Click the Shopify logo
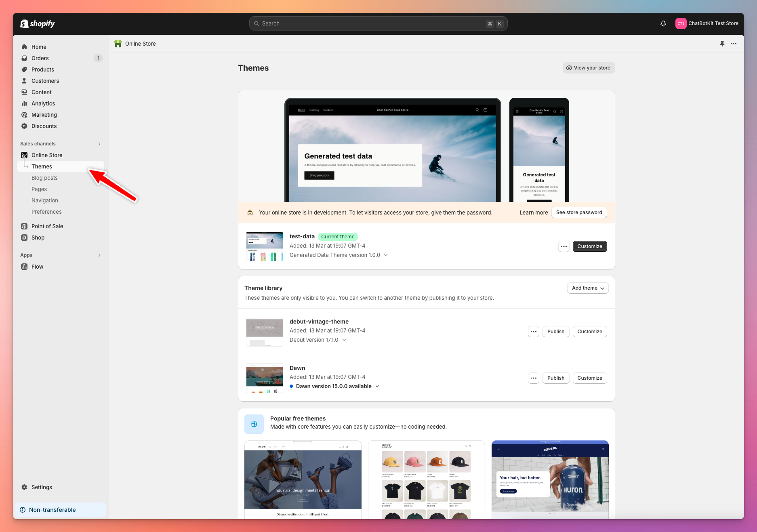Screen dimensions: 757x532 tap(38, 23)
